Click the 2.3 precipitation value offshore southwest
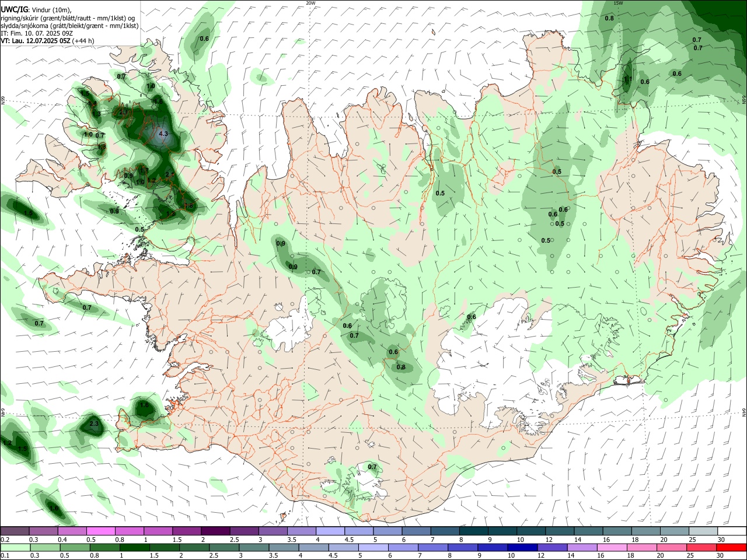Viewport: 747px width, 560px height. tap(95, 423)
